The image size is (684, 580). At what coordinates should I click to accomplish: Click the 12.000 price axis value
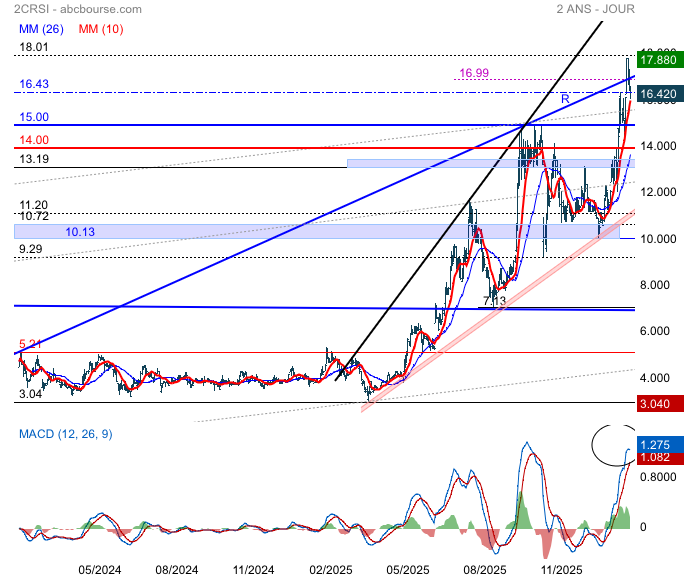(x=658, y=192)
